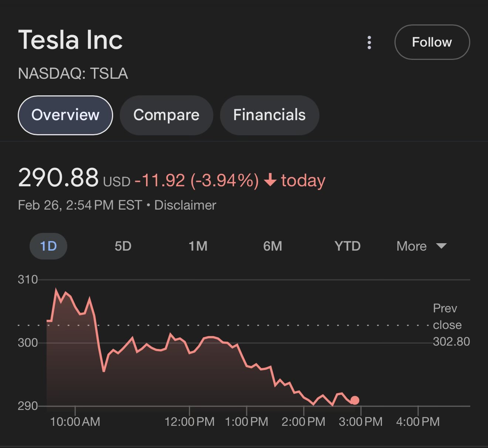This screenshot has width=488, height=448.
Task: Choose the 6M chart range
Action: 272,246
